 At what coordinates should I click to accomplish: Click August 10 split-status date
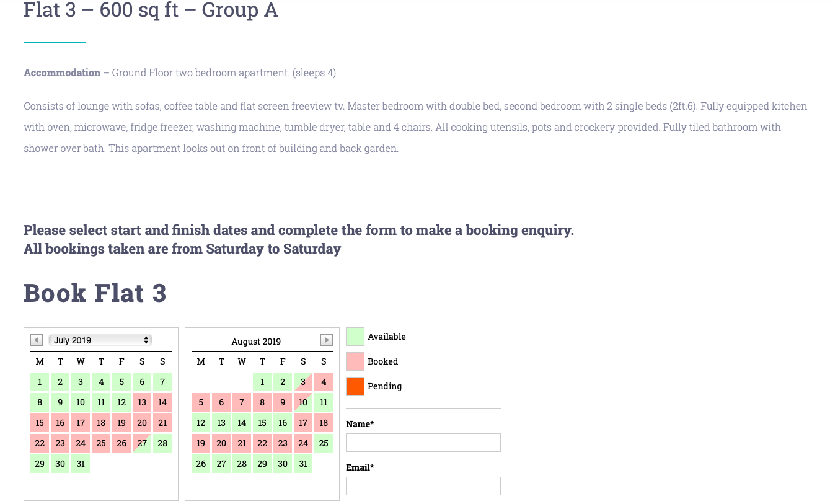coord(303,402)
